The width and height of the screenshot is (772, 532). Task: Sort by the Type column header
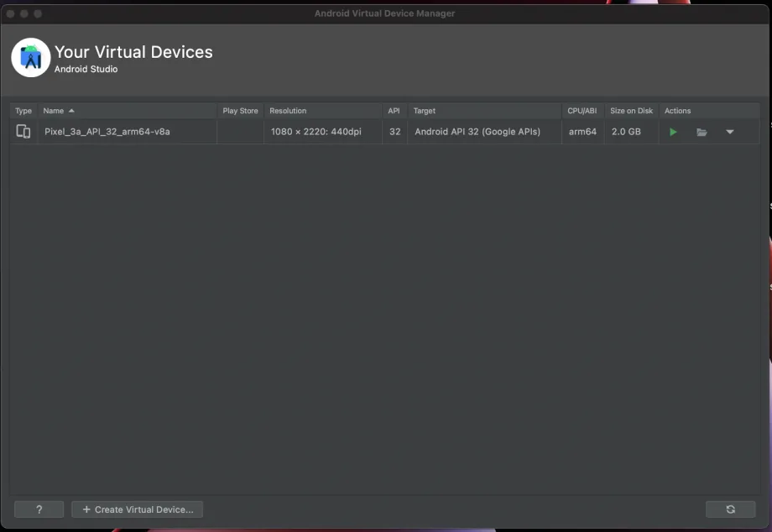click(x=23, y=111)
